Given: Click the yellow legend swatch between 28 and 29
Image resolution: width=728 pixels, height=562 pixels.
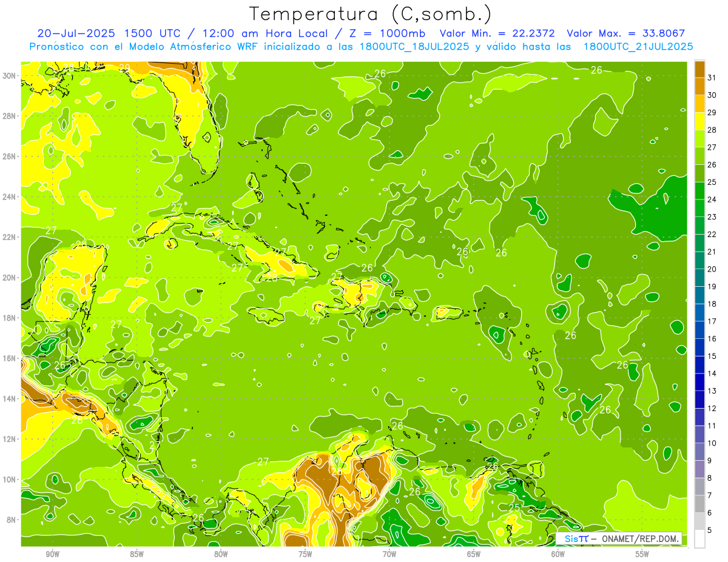Looking at the screenshot, I should (x=699, y=121).
